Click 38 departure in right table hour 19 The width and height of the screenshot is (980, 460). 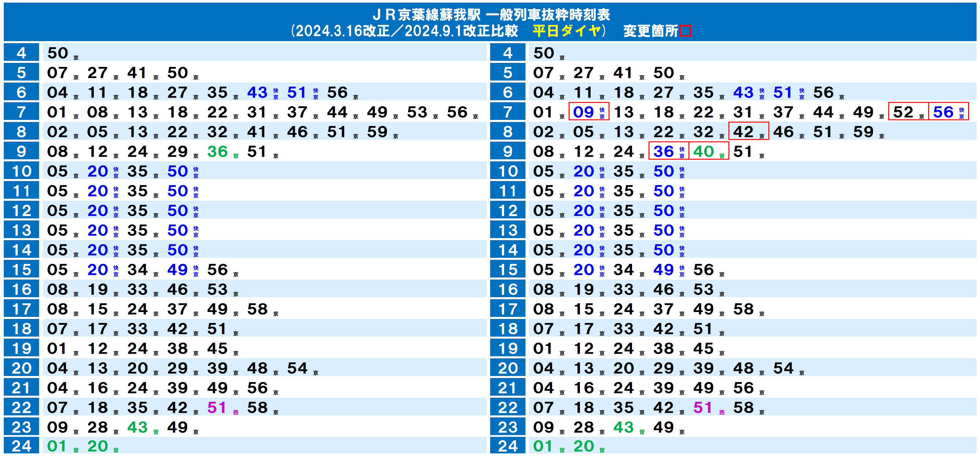pyautogui.click(x=664, y=349)
